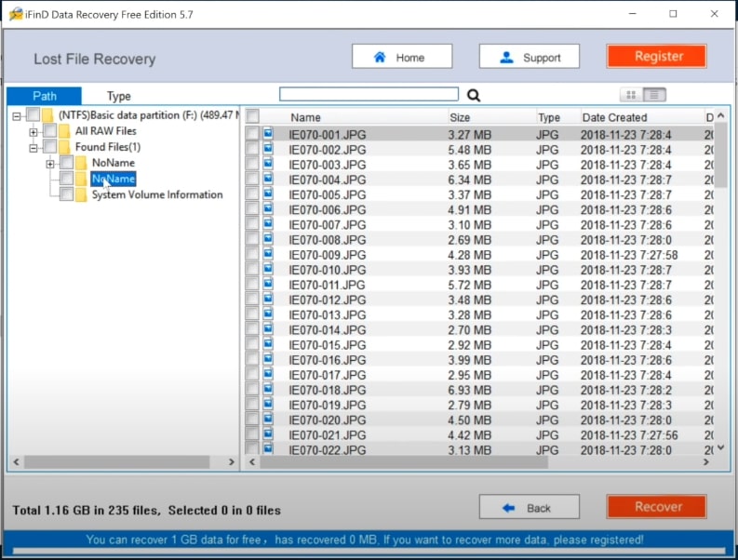Click the search magnifier icon
The width and height of the screenshot is (738, 560).
click(474, 95)
